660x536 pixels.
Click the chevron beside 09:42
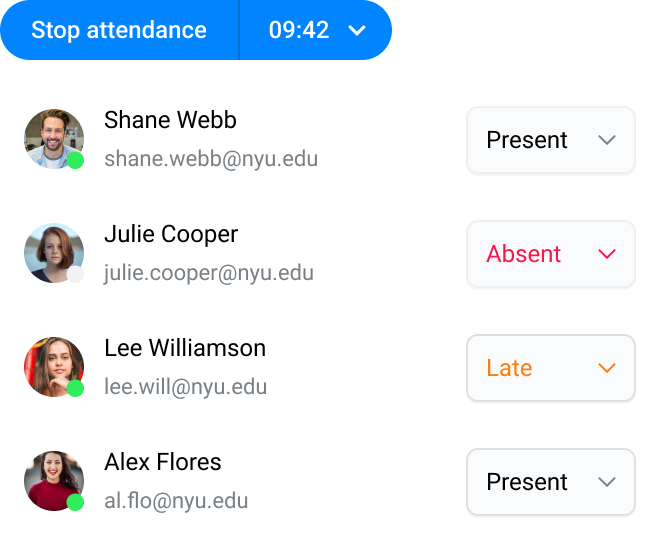tap(357, 31)
